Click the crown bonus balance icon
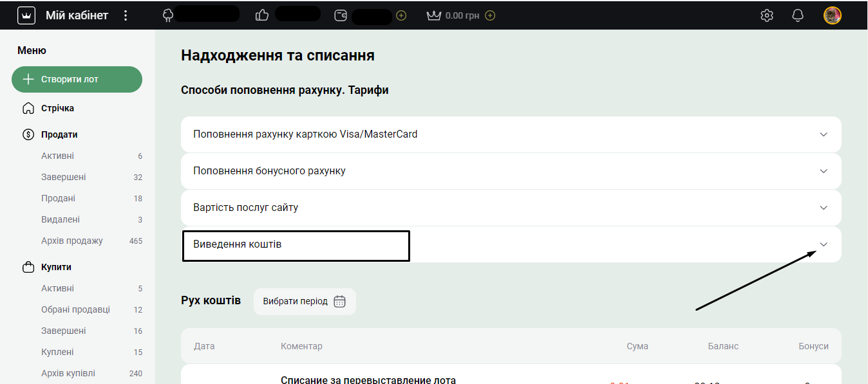 433,15
